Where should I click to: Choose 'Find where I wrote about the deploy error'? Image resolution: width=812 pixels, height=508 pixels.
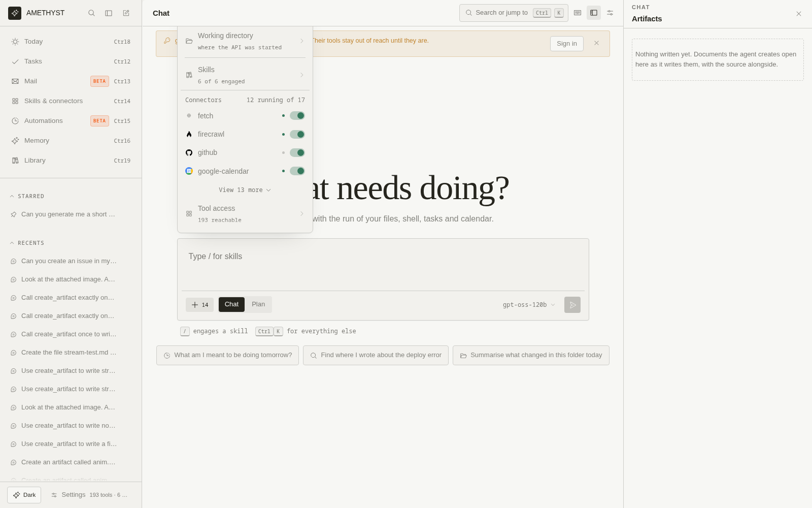click(376, 356)
